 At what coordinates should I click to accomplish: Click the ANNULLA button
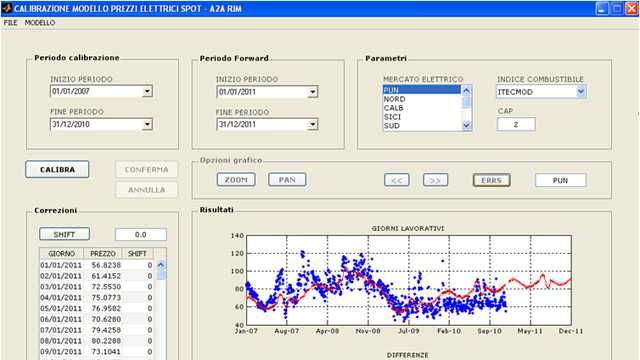[147, 190]
